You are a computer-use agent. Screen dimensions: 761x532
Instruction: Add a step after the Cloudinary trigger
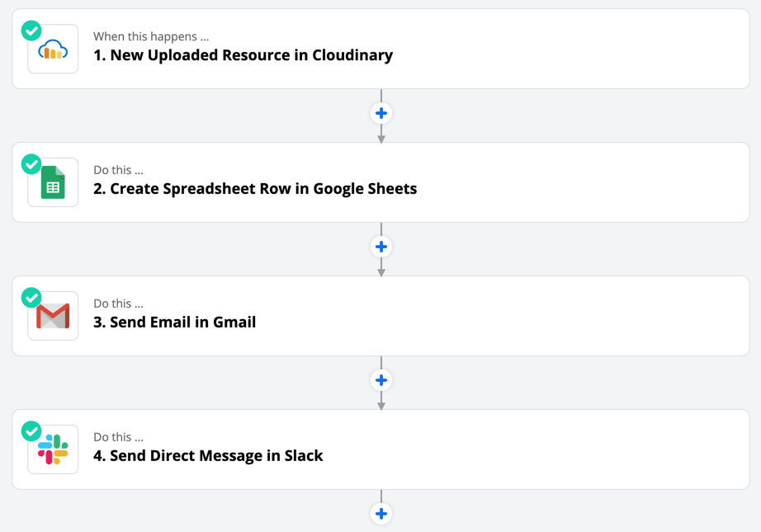point(381,113)
